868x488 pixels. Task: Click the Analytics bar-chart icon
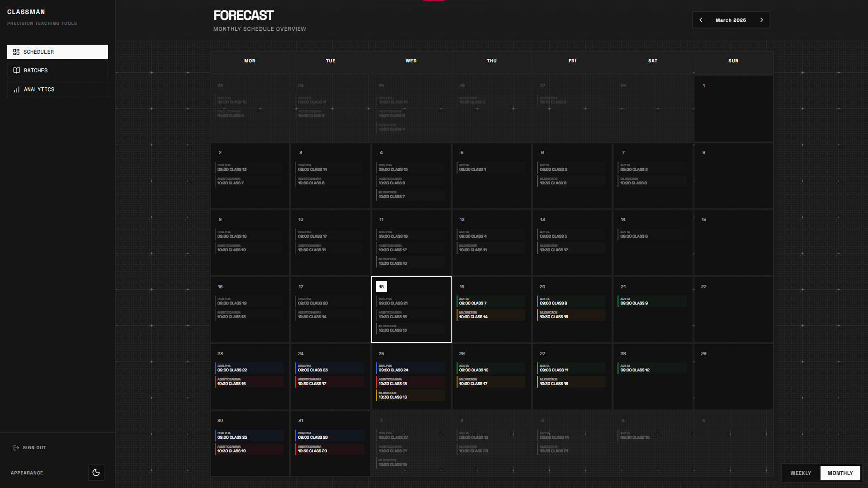tap(17, 89)
